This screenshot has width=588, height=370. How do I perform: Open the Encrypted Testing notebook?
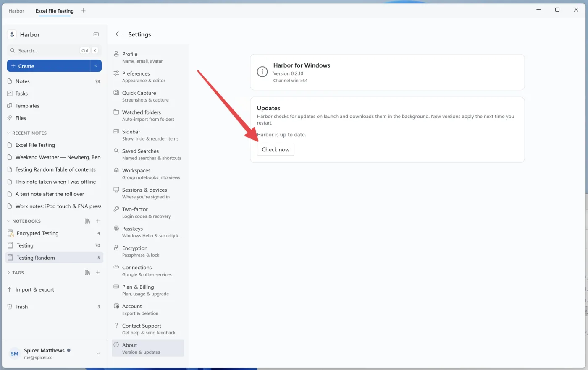54,233
